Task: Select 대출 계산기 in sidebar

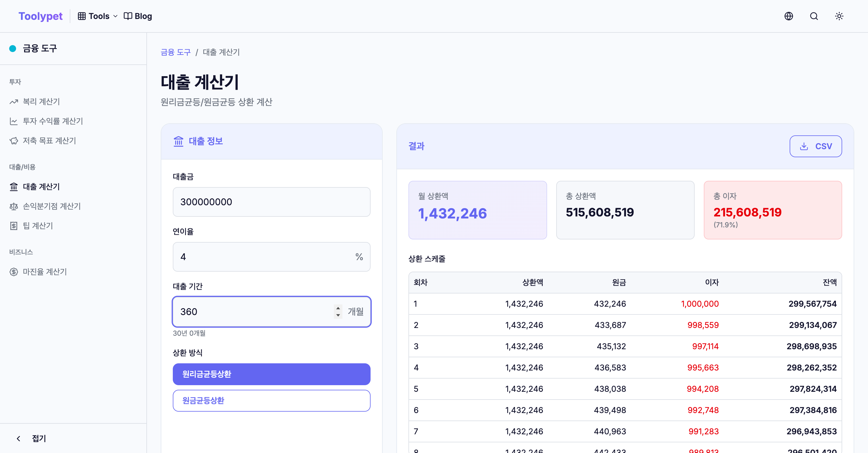Action: point(41,187)
